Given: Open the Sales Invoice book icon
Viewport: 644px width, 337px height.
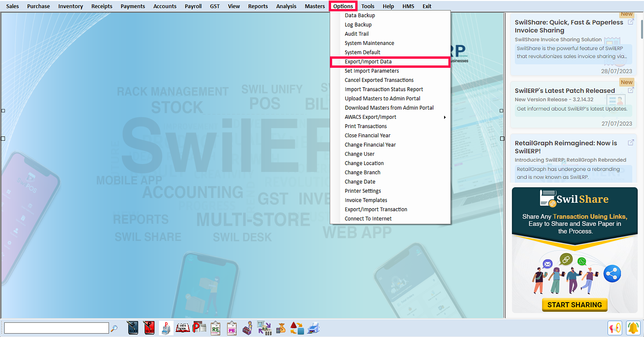Looking at the screenshot, I should coord(132,328).
